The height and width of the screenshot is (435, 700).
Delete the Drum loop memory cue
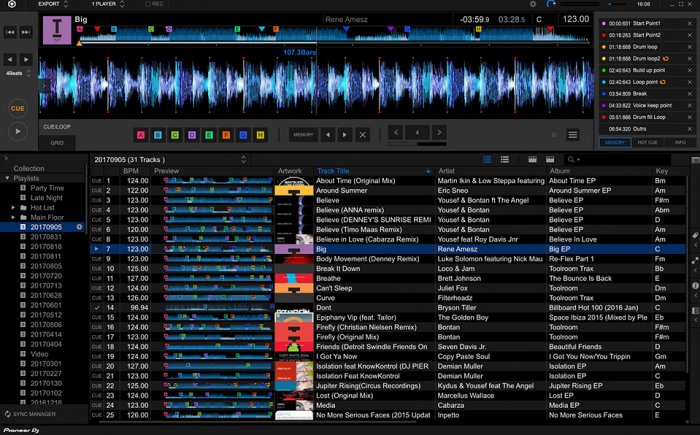pos(690,48)
